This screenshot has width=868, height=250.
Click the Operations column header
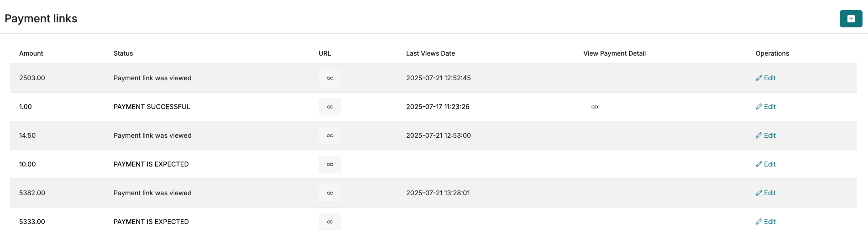(x=772, y=53)
